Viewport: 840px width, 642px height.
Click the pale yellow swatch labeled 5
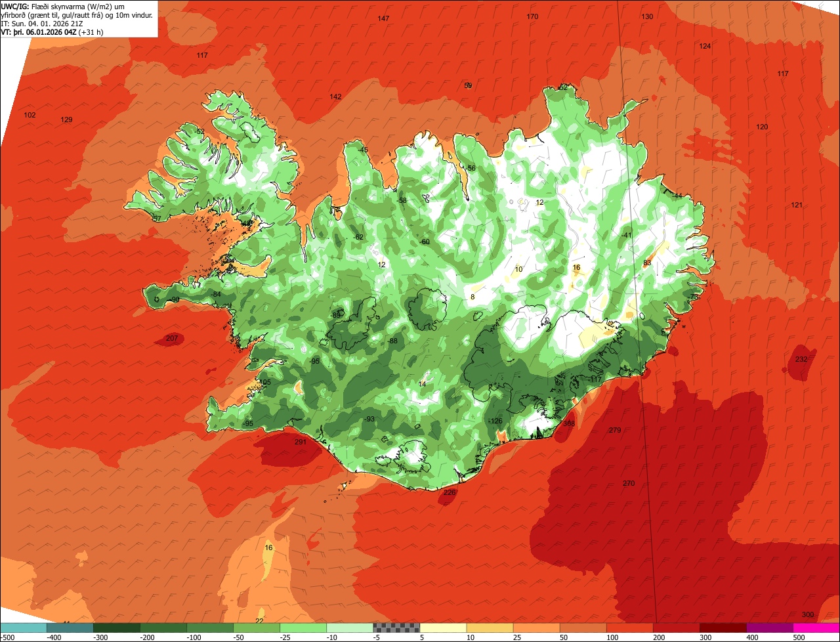tap(443, 627)
